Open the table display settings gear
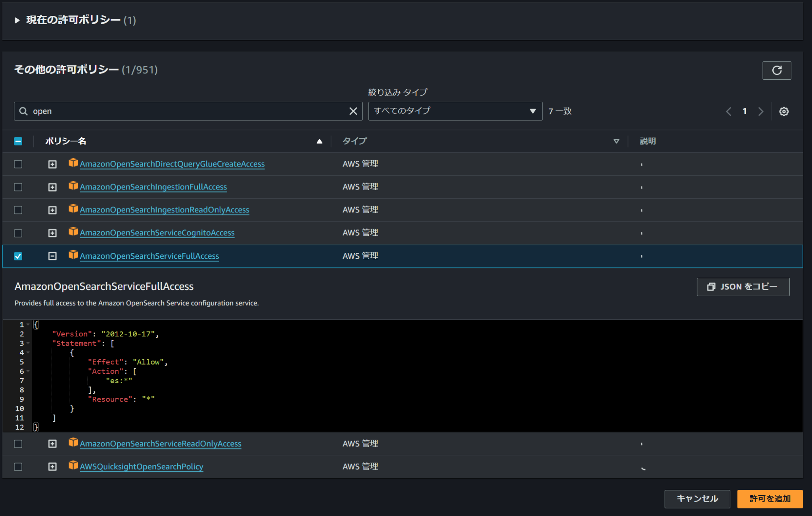 783,111
